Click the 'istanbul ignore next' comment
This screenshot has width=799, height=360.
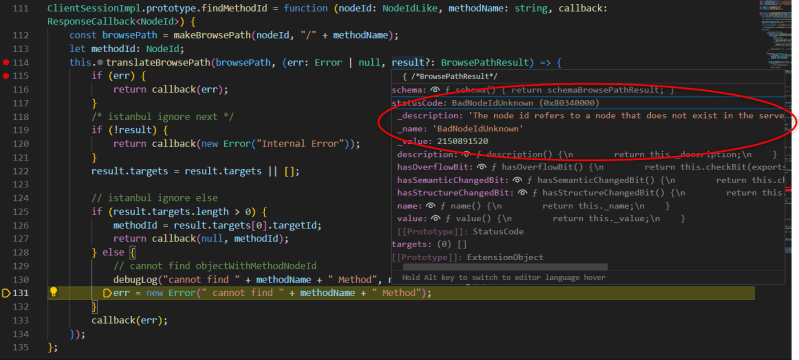click(x=163, y=117)
